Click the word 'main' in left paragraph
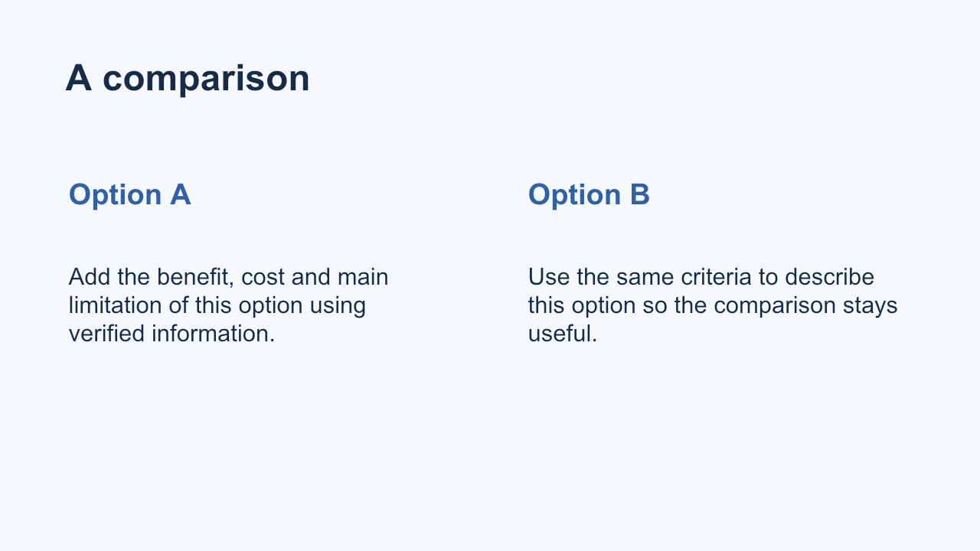Image resolution: width=980 pixels, height=551 pixels. point(363,277)
